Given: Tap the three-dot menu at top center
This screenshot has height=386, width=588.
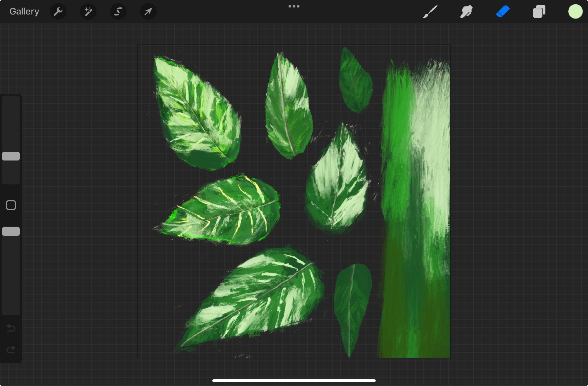Looking at the screenshot, I should coord(294,6).
